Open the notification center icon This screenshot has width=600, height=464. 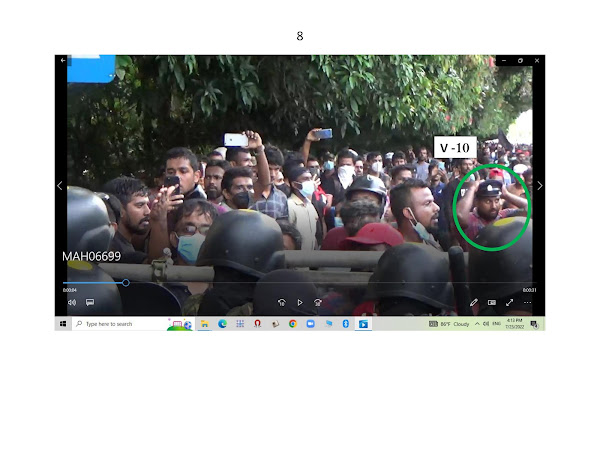click(535, 324)
